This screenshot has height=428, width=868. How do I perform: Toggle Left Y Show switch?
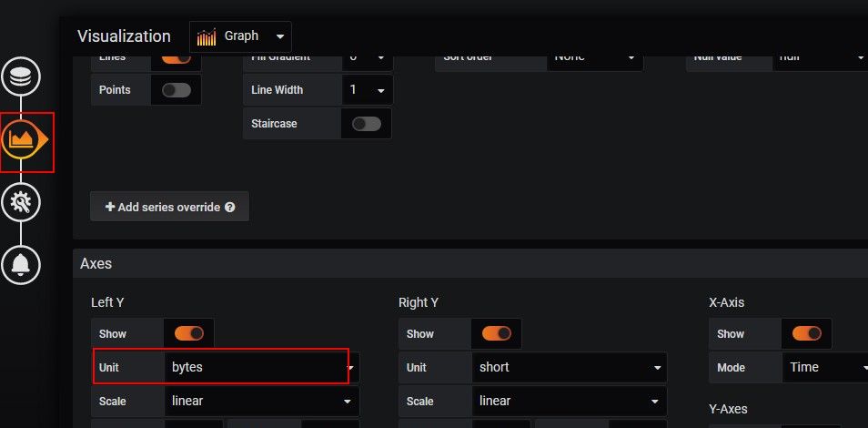(x=188, y=333)
